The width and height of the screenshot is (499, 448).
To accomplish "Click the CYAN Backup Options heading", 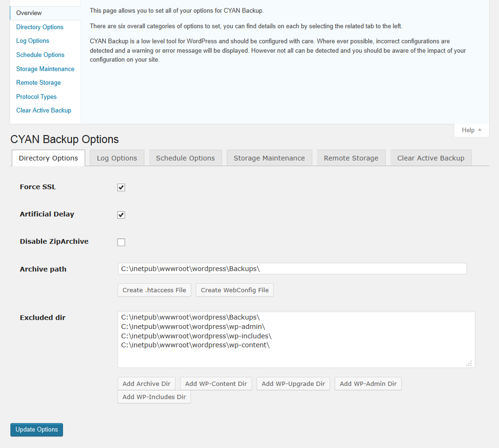I will click(64, 139).
